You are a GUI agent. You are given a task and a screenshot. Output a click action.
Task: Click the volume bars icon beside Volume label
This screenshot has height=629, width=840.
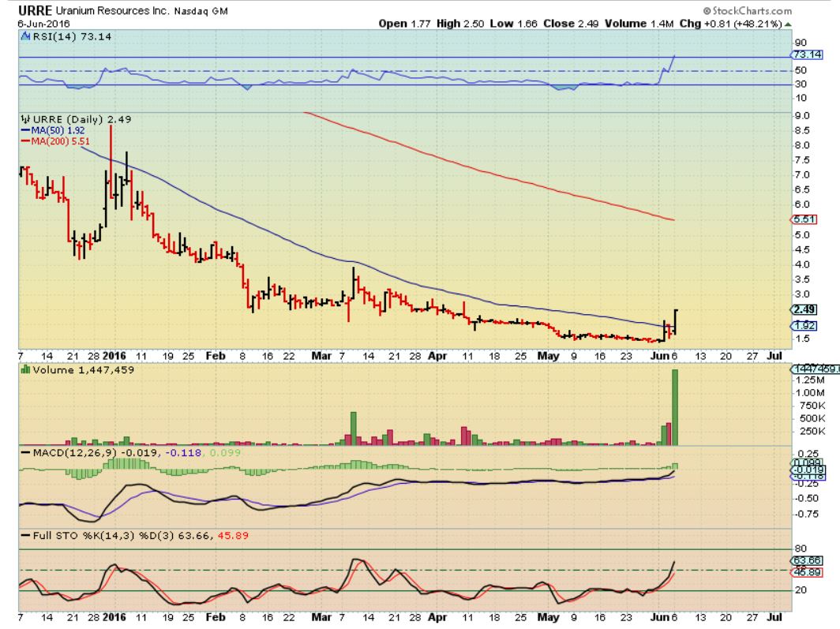pyautogui.click(x=25, y=369)
